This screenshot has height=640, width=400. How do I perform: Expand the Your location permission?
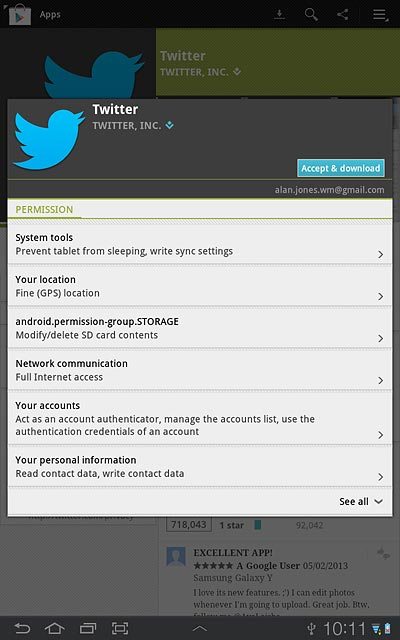click(x=200, y=286)
